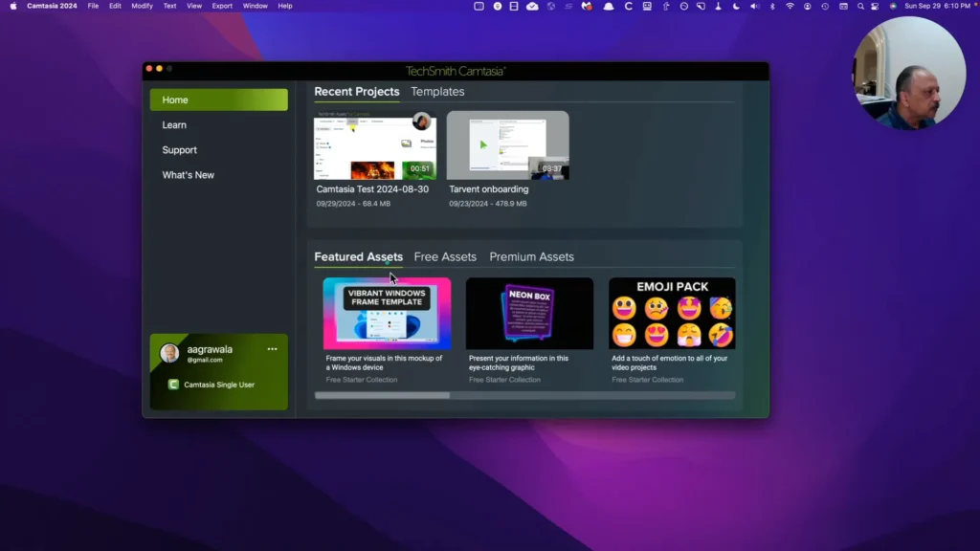Switch to the Recent Projects tab
Image resolution: width=980 pixels, height=551 pixels.
coord(356,91)
